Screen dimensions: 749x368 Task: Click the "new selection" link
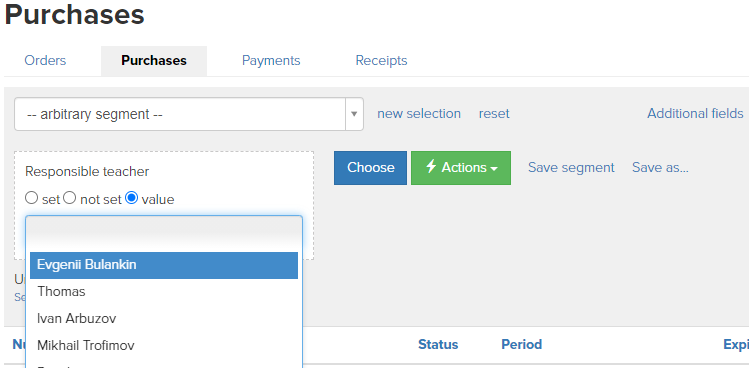click(x=419, y=114)
